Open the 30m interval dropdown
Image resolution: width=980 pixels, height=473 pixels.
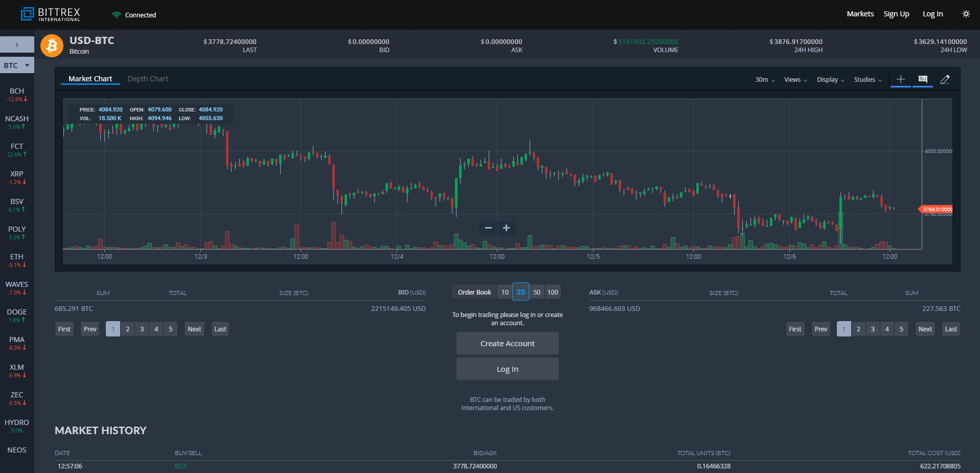pos(765,80)
